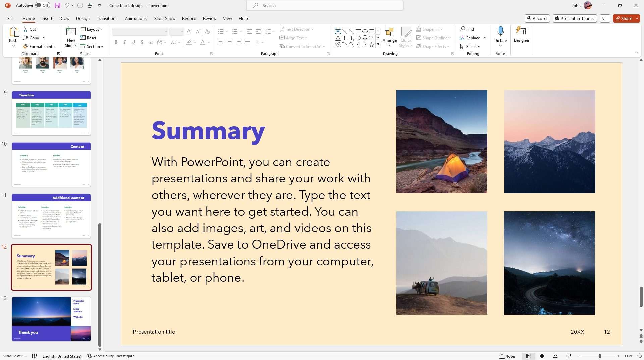This screenshot has height=360, width=644.
Task: Click Decrease Font Size icon
Action: coord(198,32)
